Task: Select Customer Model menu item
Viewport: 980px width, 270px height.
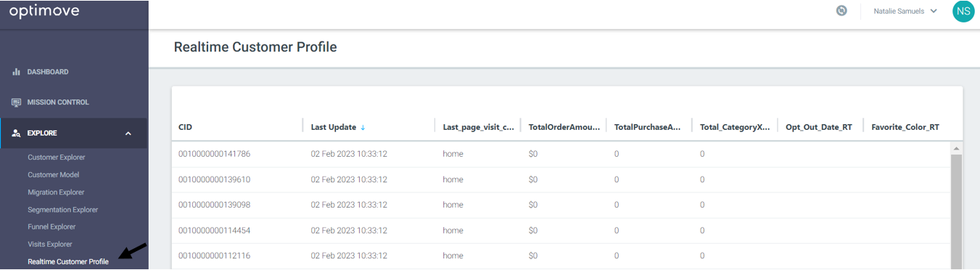Action: (x=53, y=175)
